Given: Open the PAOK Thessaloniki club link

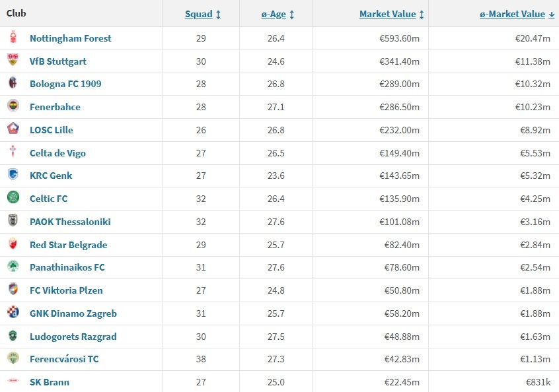Looking at the screenshot, I should (x=70, y=222).
